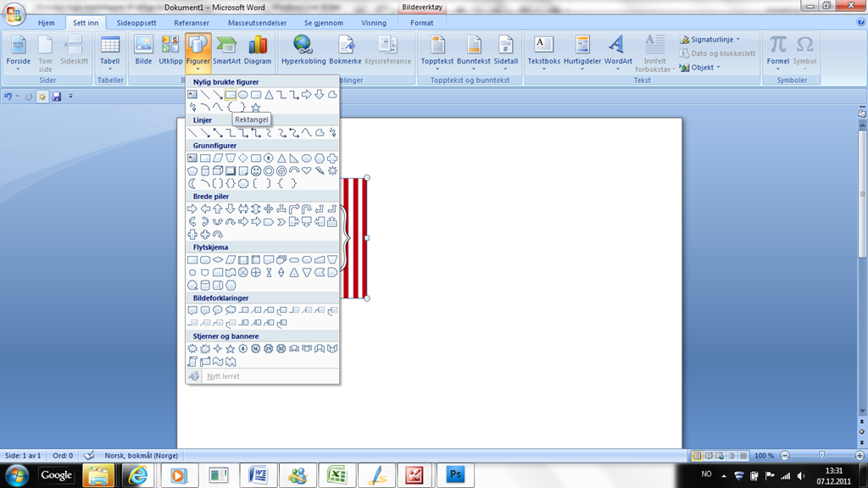Pick the cube shape in Grunnfigurer
The width and height of the screenshot is (868, 488).
pos(218,171)
